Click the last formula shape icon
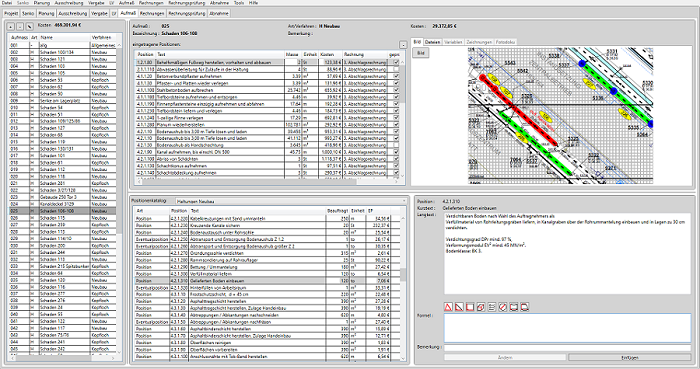The image size is (700, 369). (x=525, y=307)
